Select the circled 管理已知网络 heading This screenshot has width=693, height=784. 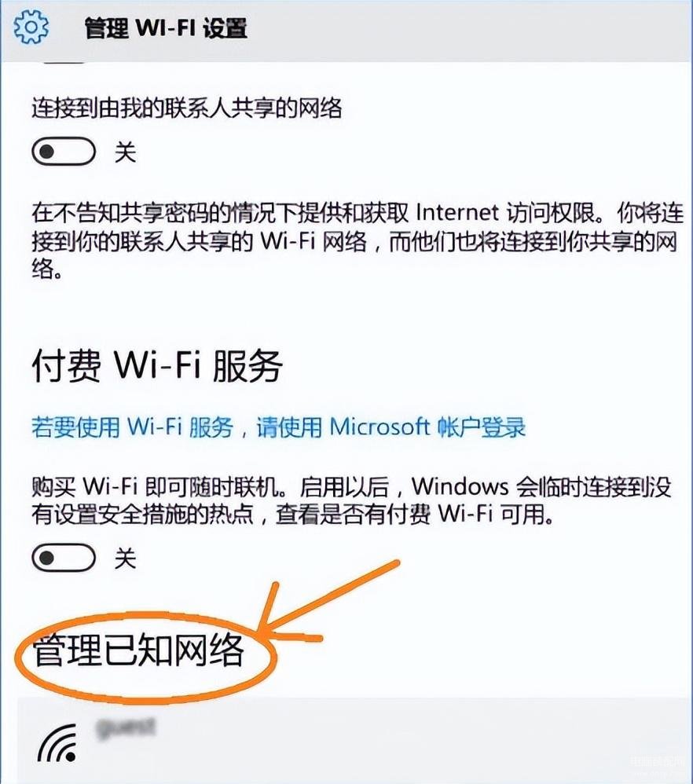(x=138, y=650)
